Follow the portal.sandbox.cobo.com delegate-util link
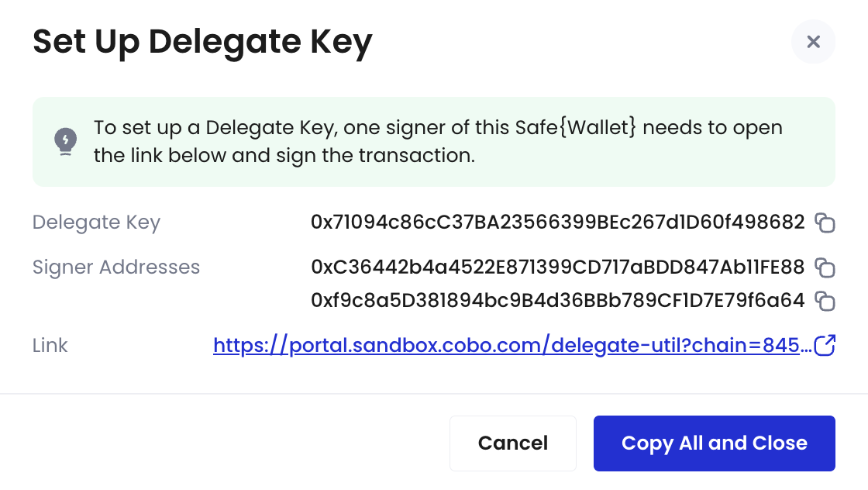This screenshot has height=490, width=868. pos(512,346)
